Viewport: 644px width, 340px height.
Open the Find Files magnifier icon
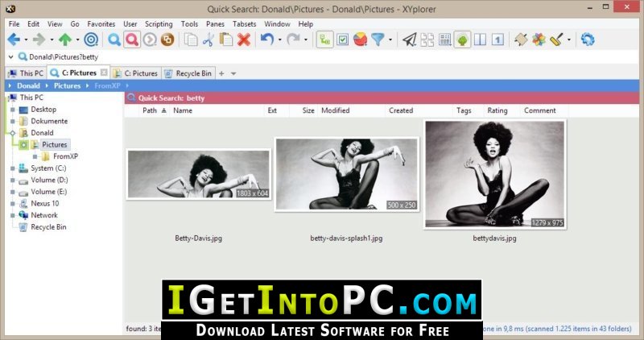(114, 39)
